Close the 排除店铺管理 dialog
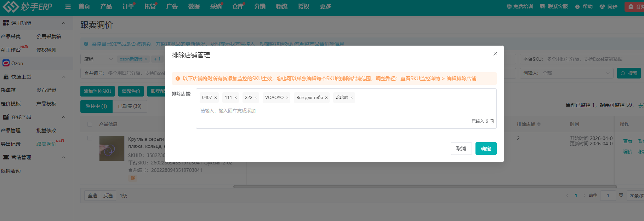644x221 pixels. [495, 54]
